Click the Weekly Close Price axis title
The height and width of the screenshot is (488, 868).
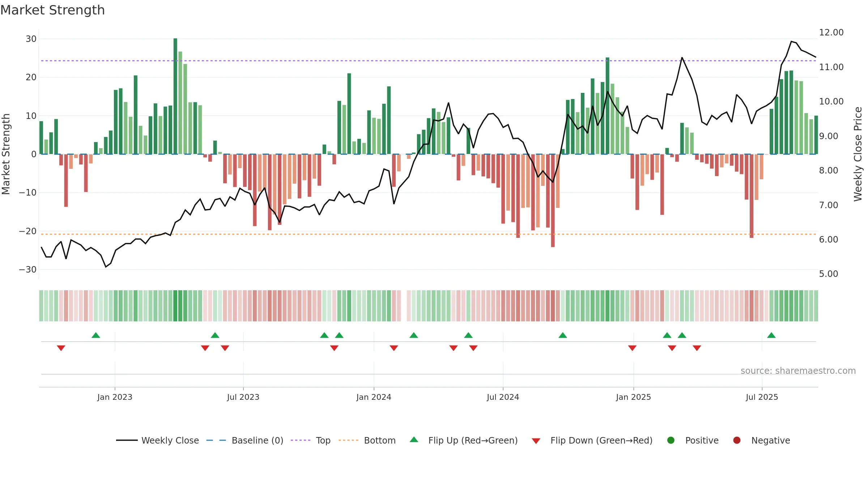[858, 154]
